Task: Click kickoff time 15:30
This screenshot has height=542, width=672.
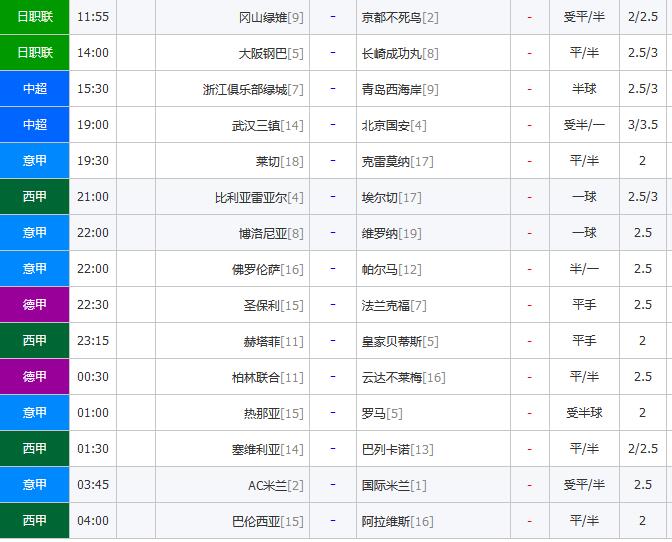Action: click(93, 89)
